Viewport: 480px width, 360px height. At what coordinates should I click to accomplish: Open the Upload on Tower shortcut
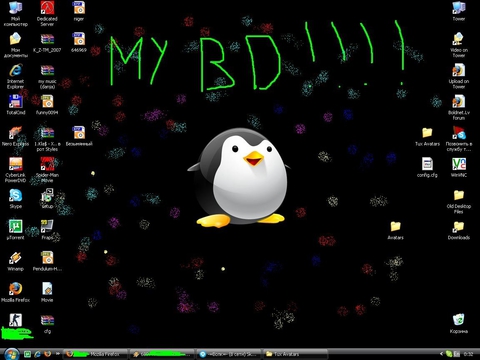click(459, 76)
